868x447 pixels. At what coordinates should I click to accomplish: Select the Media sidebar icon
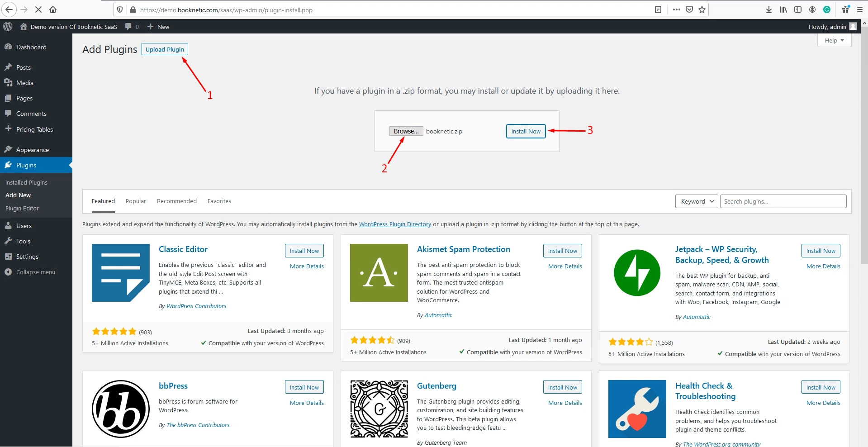[9, 82]
